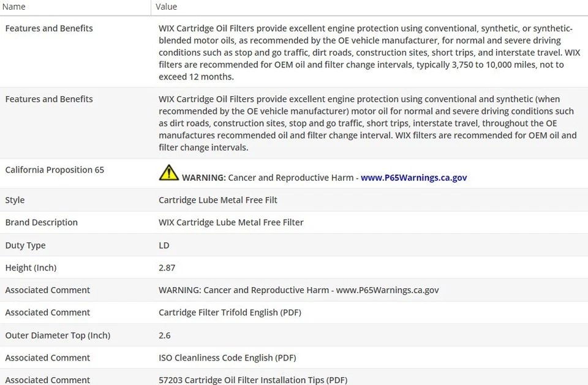Image resolution: width=588 pixels, height=385 pixels.
Task: Click '57203 Cartridge Oil Filter Installation Tips (PDF)'
Action: pyautogui.click(x=253, y=380)
